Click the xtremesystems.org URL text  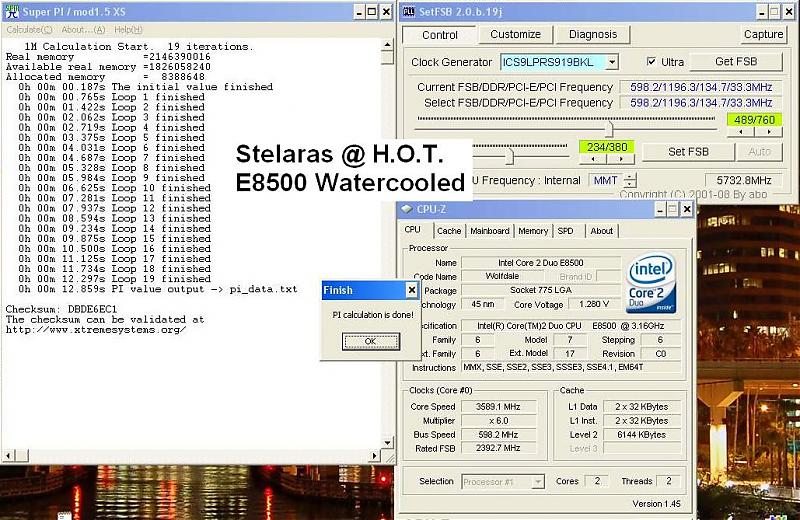coord(96,330)
